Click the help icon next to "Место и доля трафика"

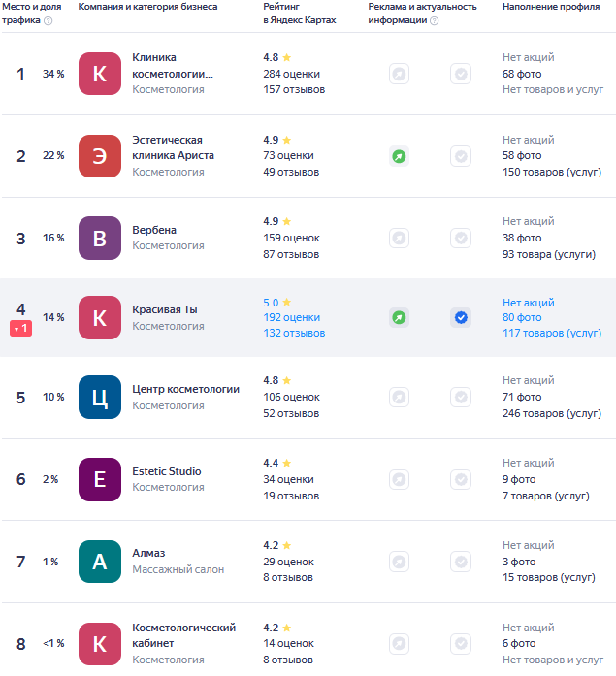coord(49,20)
